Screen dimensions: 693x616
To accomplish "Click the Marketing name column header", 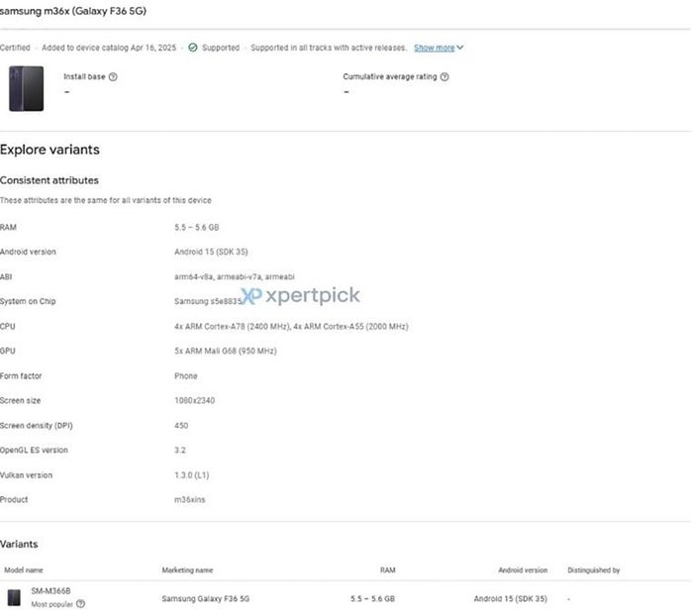I will [187, 570].
